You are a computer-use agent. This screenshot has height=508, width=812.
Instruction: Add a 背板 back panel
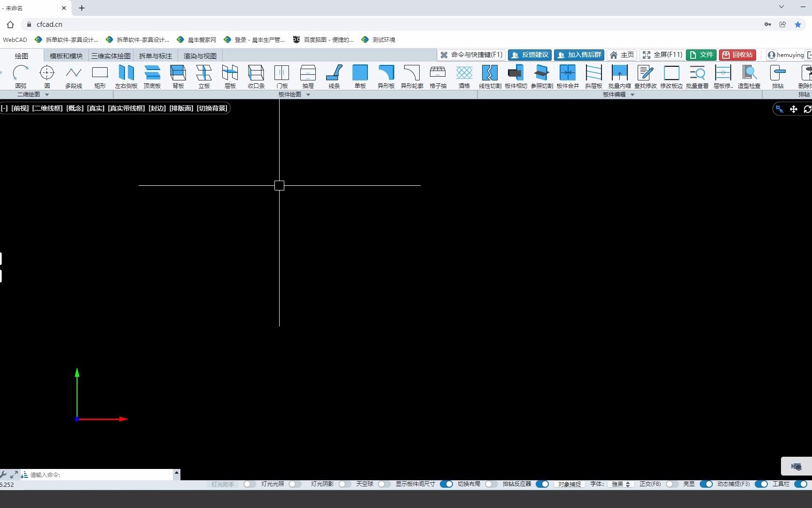pyautogui.click(x=178, y=76)
